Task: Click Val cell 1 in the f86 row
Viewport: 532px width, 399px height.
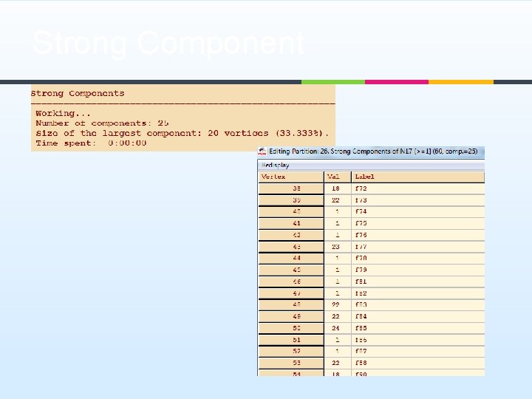Action: pos(338,340)
